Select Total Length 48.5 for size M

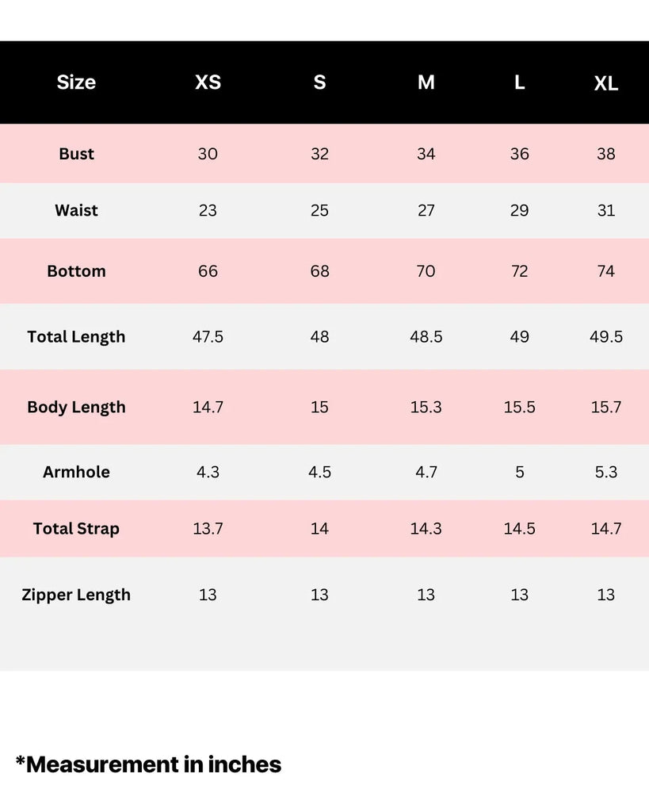[426, 337]
